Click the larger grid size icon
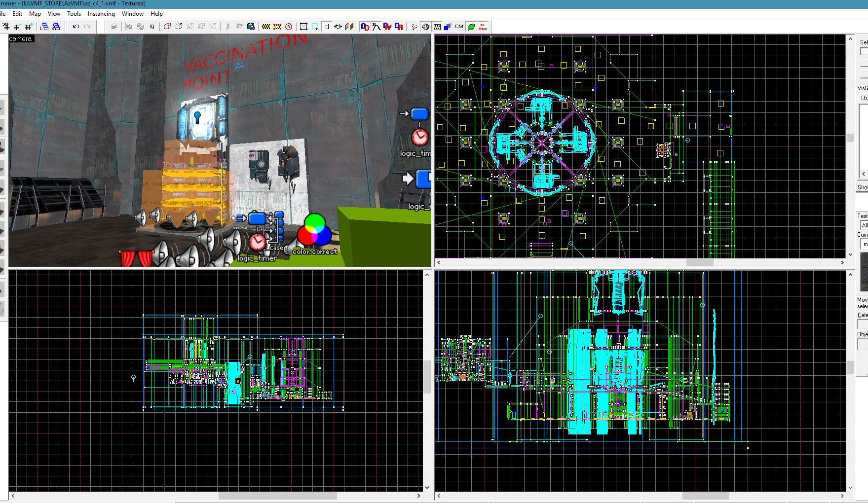This screenshot has height=503, width=868. click(29, 27)
